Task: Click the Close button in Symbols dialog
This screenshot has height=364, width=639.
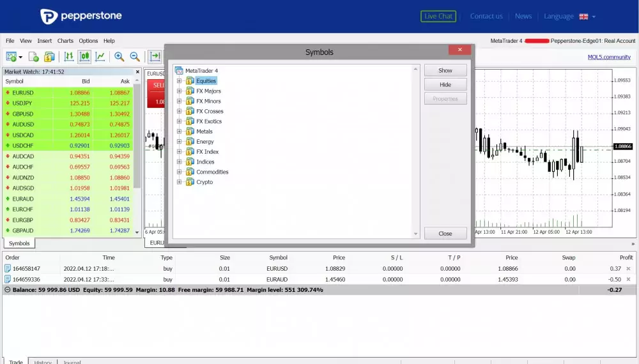Action: point(445,233)
